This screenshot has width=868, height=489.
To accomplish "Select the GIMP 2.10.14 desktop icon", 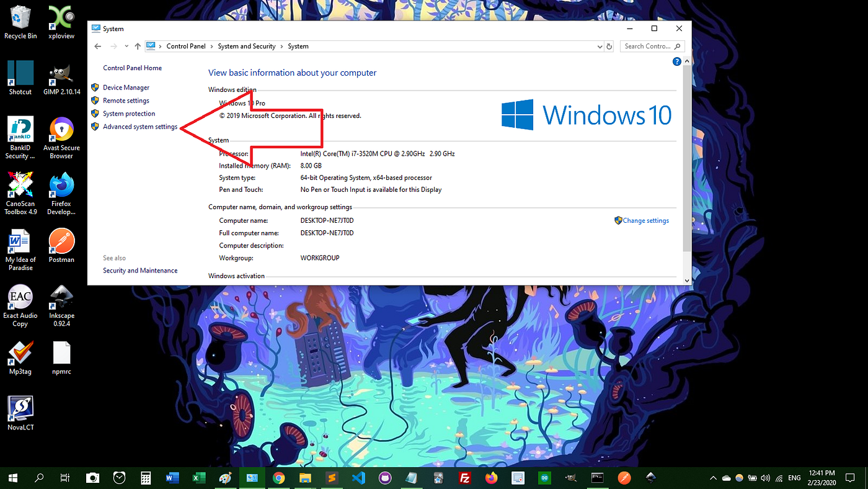I will point(61,78).
